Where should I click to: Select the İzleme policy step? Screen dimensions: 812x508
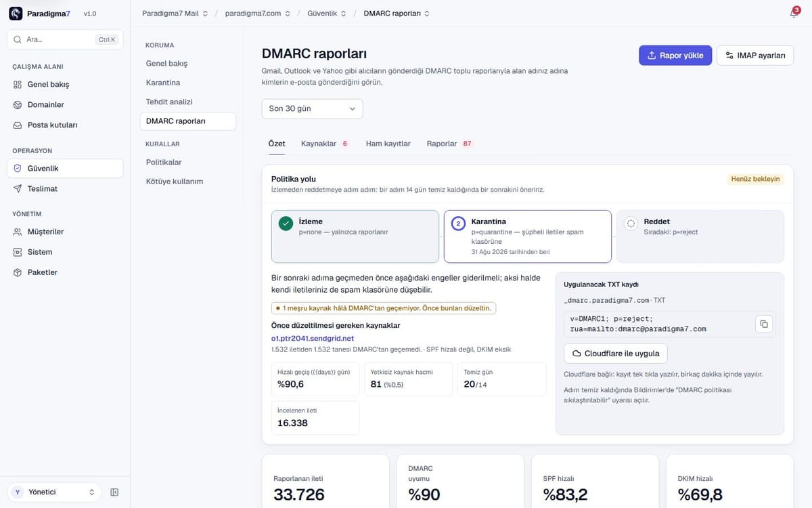[x=355, y=236]
